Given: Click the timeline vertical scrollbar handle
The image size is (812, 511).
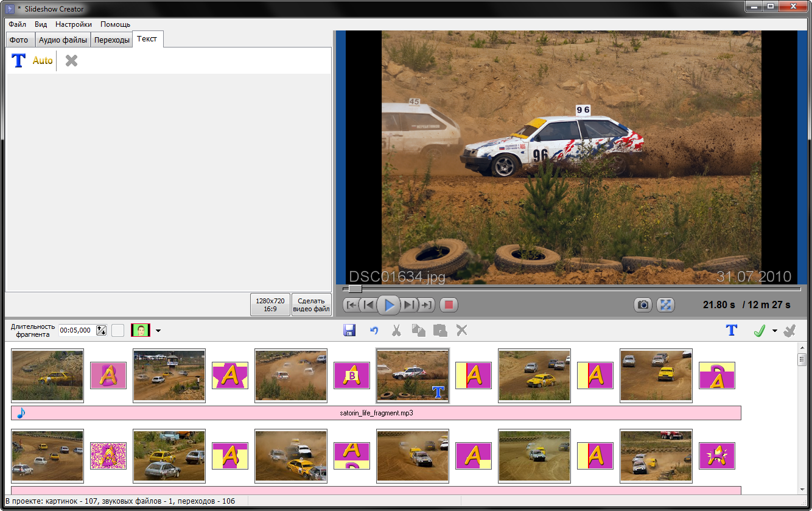Looking at the screenshot, I should coord(802,360).
